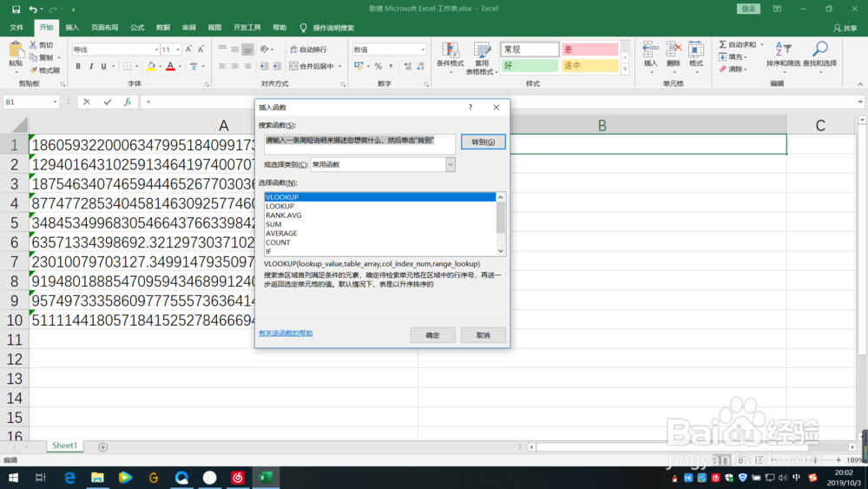Expand the cell styles gallery
Screen dimensions: 868x489
coord(625,69)
